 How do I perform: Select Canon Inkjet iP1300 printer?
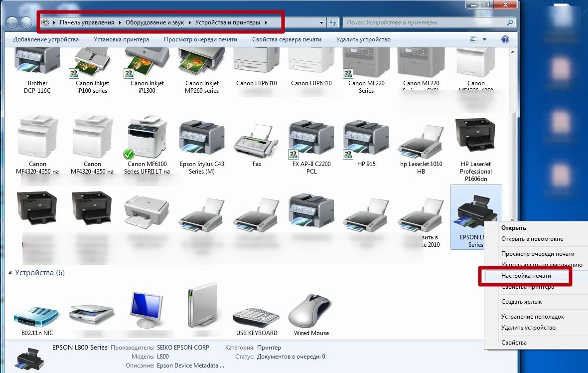[147, 71]
